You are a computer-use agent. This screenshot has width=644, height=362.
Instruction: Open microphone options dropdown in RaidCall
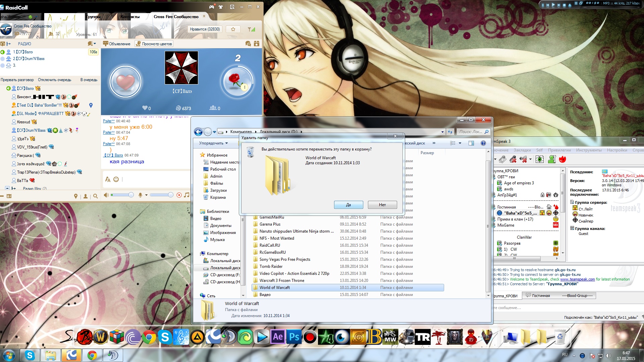146,195
